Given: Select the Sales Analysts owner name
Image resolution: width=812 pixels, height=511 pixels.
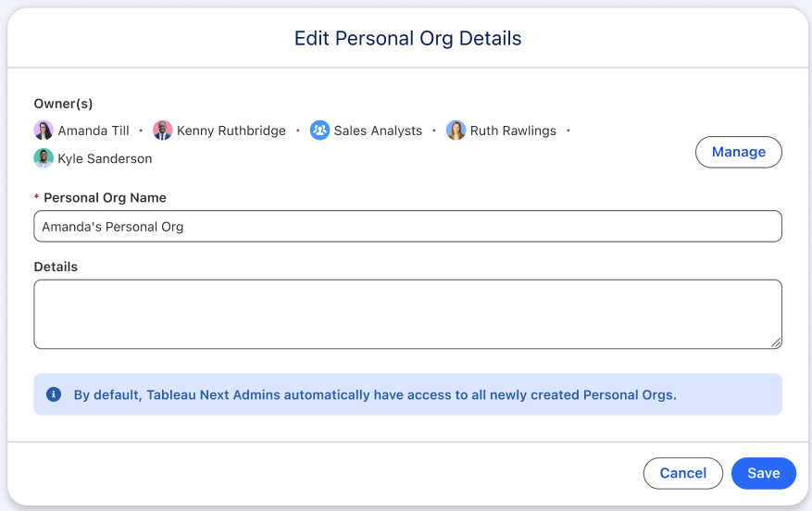Looking at the screenshot, I should click(x=378, y=131).
